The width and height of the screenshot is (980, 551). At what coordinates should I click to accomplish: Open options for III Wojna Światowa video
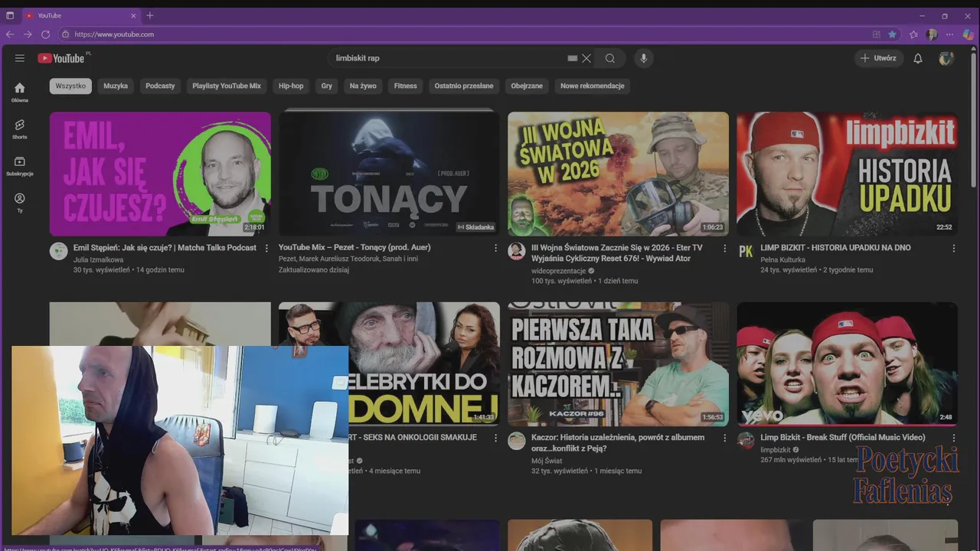point(724,248)
